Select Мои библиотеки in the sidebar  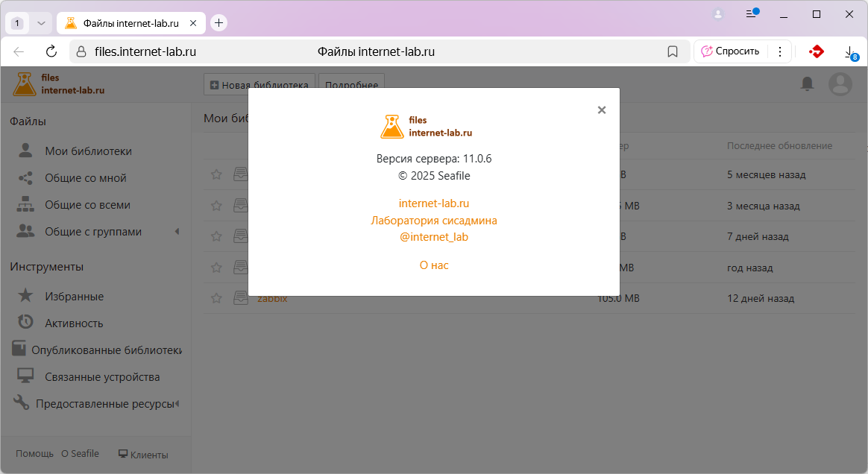point(88,151)
